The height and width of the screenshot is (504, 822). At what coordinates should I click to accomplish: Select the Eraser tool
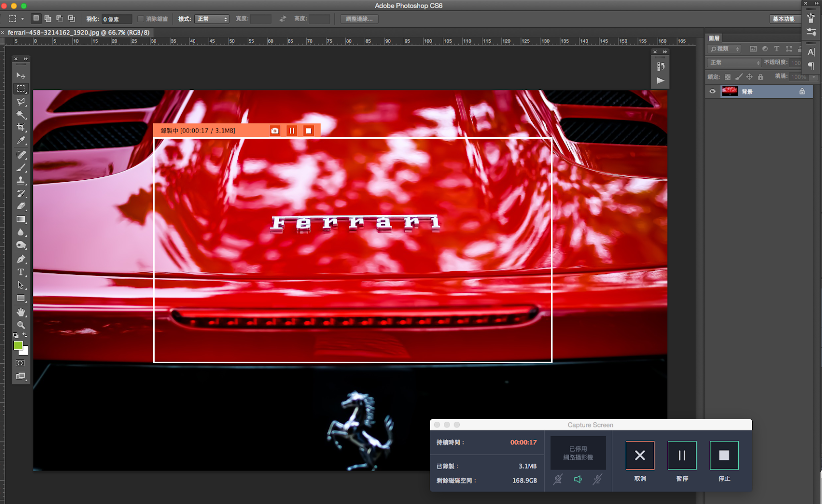coord(21,207)
